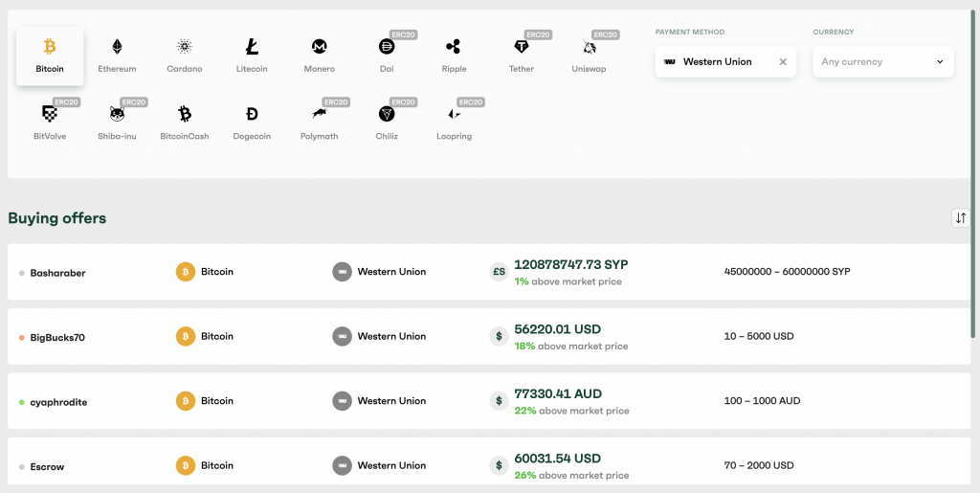Open the Any currency dropdown
980x493 pixels.
tap(882, 62)
